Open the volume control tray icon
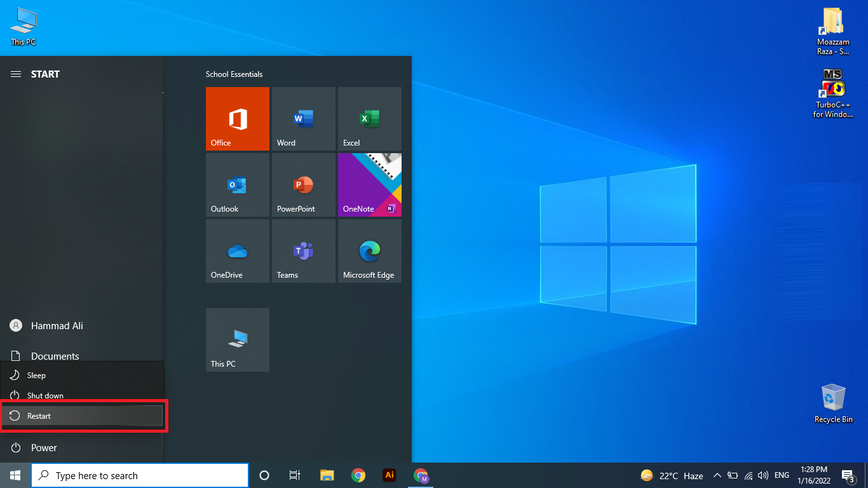The image size is (868, 488). pos(763,475)
